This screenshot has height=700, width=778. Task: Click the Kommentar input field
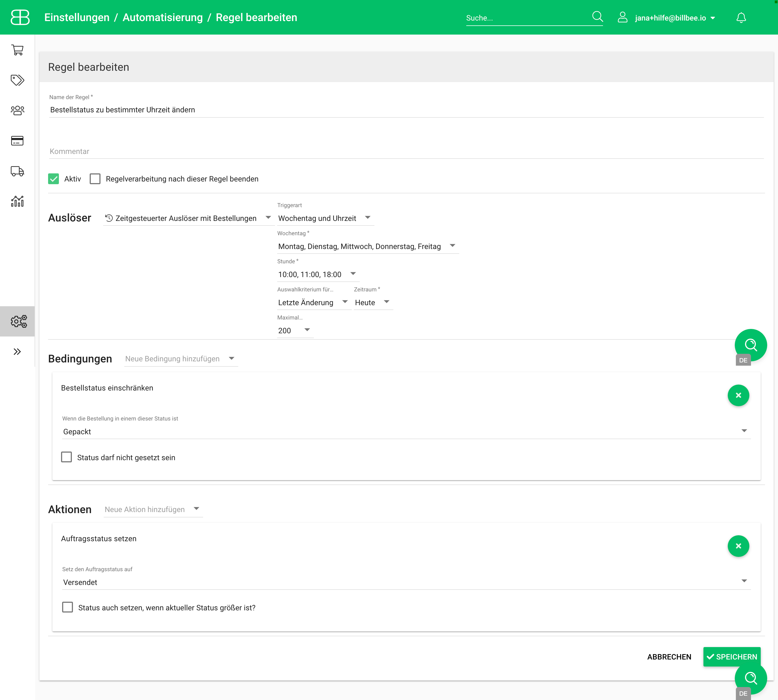406,151
